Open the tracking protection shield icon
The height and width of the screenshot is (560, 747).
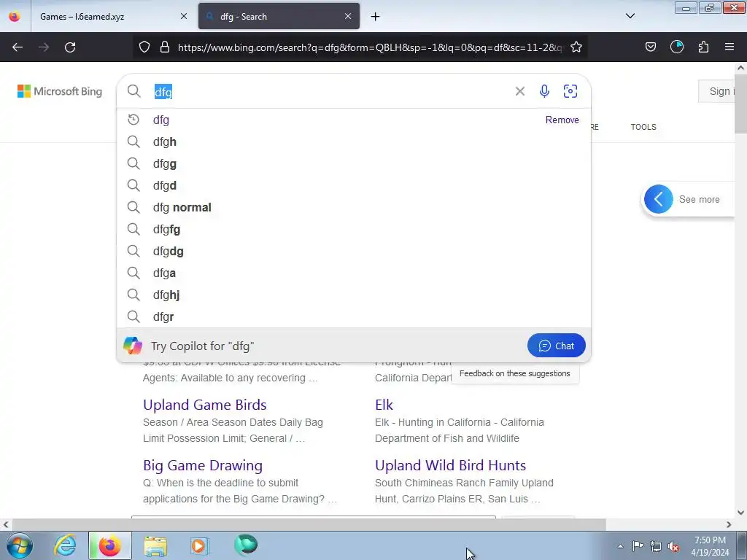pyautogui.click(x=144, y=47)
